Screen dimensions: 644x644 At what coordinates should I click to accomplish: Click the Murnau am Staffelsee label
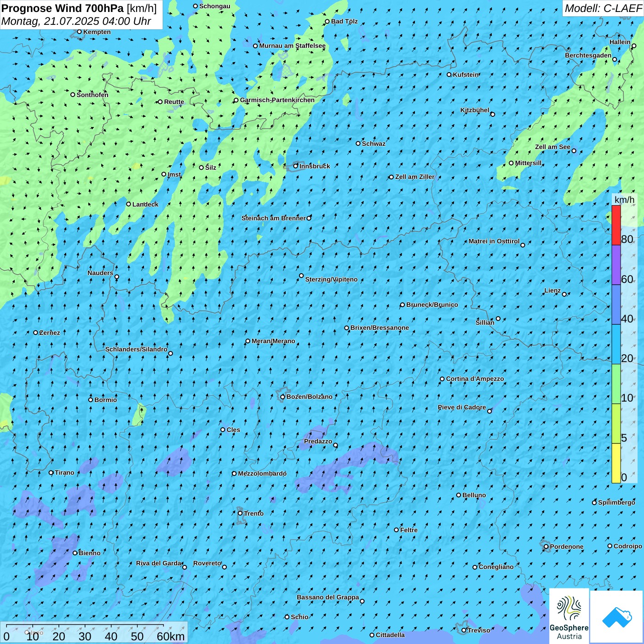(x=293, y=46)
